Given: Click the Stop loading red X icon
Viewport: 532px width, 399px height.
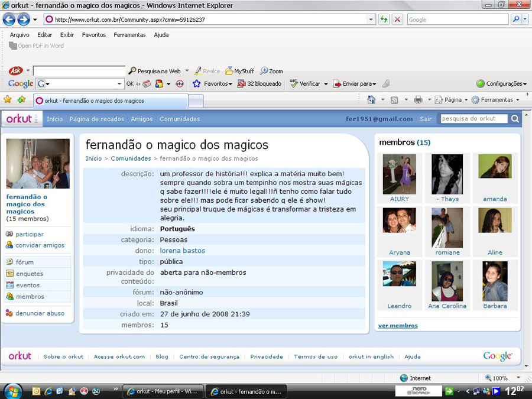Looking at the screenshot, I should coord(398,20).
